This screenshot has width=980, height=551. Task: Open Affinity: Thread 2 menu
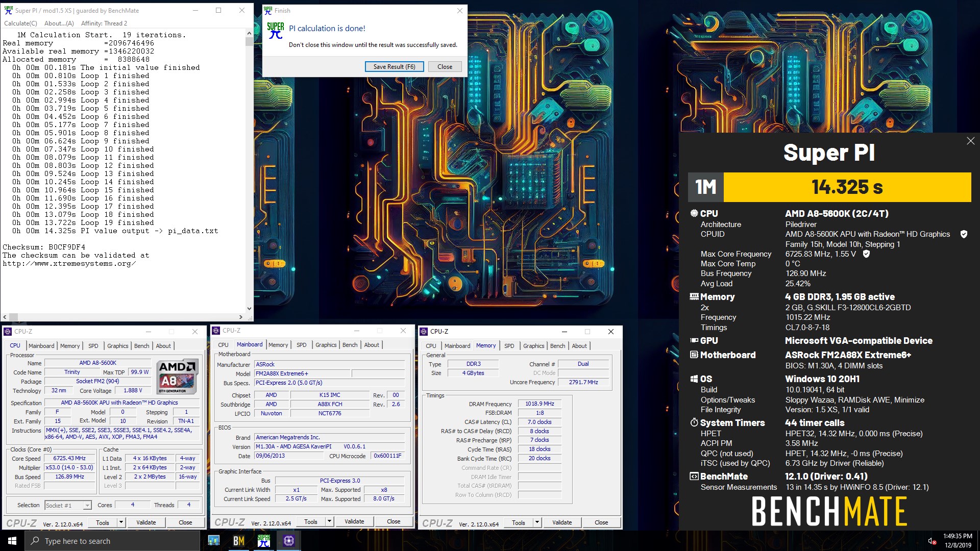coord(104,23)
